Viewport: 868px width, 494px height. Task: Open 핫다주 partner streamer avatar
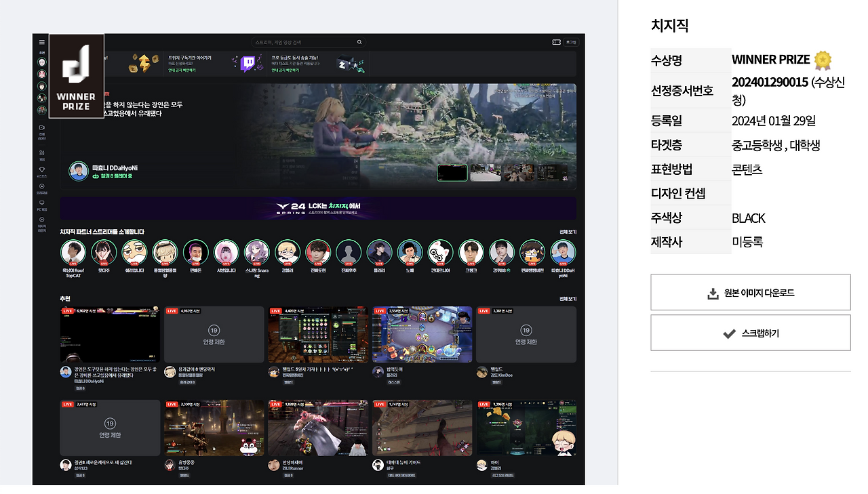[x=104, y=252]
